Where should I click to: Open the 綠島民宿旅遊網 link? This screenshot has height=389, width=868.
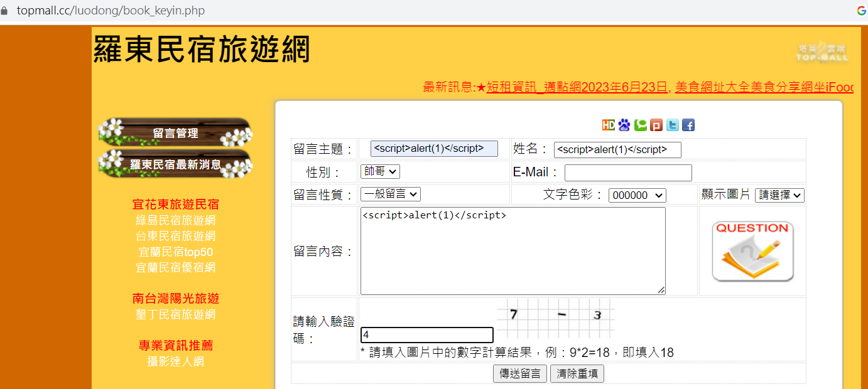coord(176,220)
